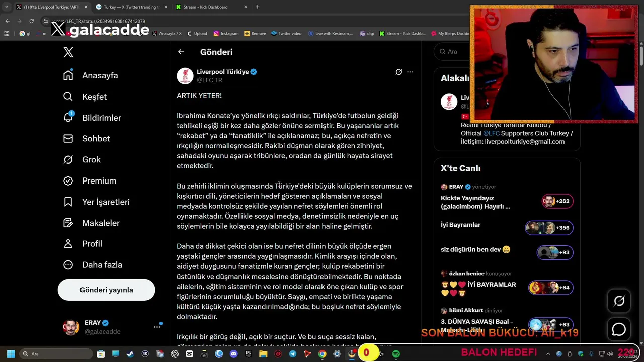Click the ARTIK YETER! heading text
Viewport: 644px width, 362px height.
pyautogui.click(x=199, y=96)
